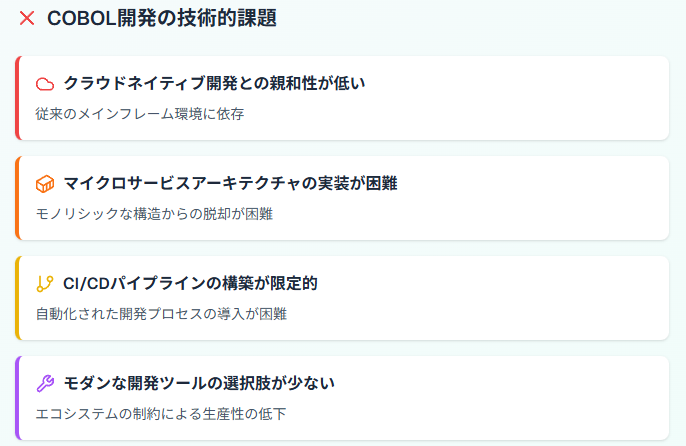Click the yellow git branch icon
The image size is (686, 446).
coord(45,284)
